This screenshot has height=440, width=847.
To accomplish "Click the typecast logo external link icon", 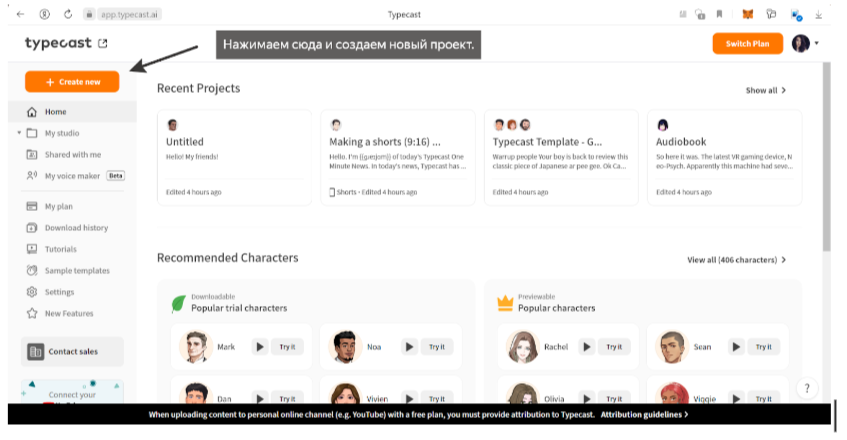I will coord(103,43).
